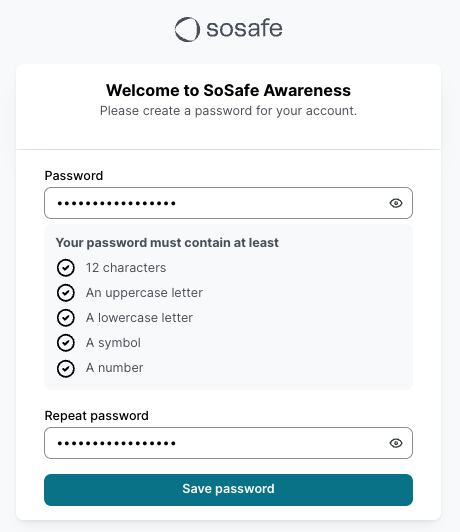Click checkmark icon beside A lowercase letter

65,318
